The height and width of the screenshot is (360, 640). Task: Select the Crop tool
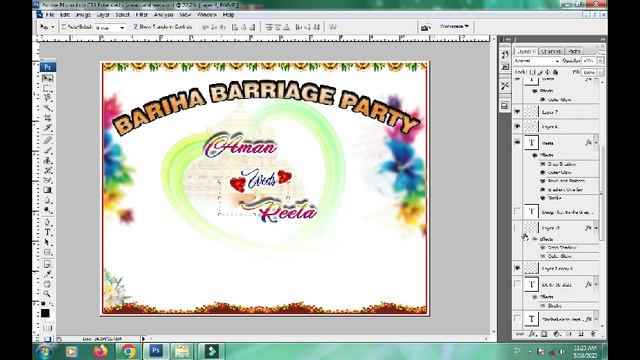48,118
